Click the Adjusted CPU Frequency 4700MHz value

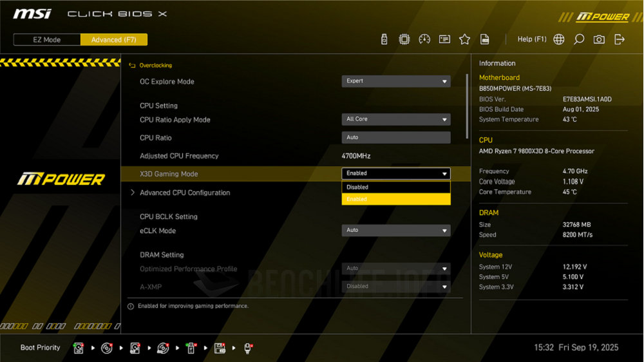(x=356, y=156)
